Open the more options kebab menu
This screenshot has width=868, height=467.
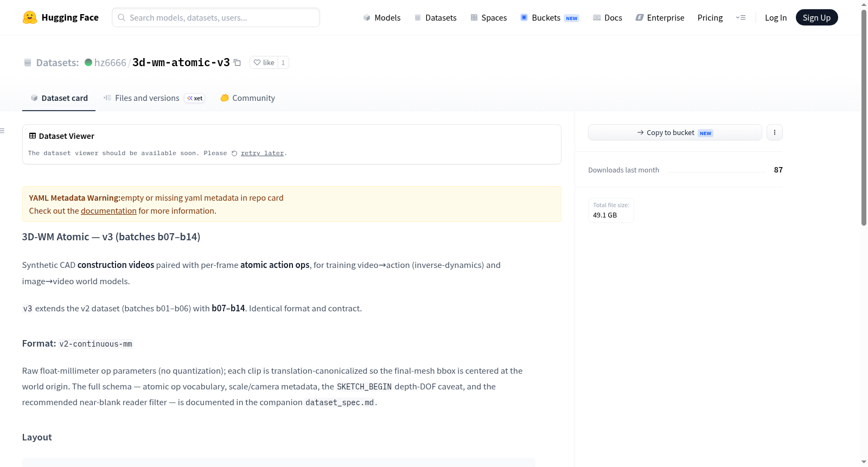coord(775,132)
